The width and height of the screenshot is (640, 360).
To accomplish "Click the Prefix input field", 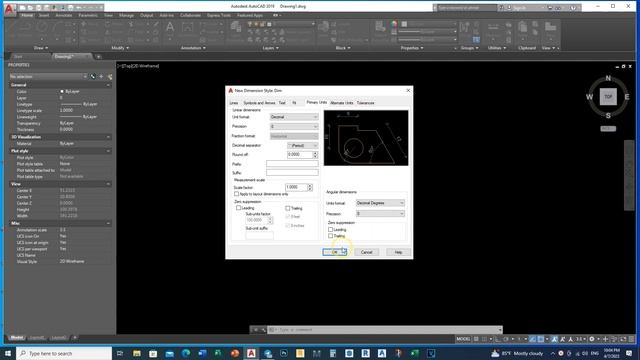I will [292, 164].
